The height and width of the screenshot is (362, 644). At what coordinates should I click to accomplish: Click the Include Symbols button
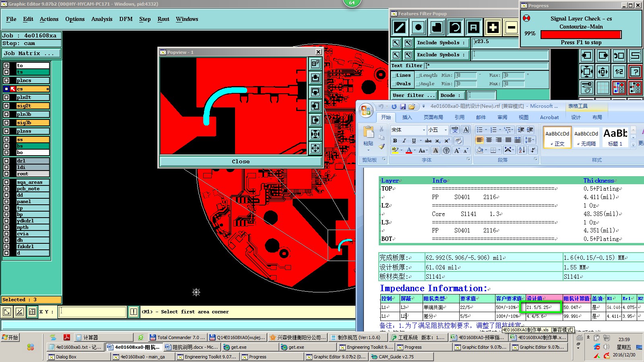441,43
